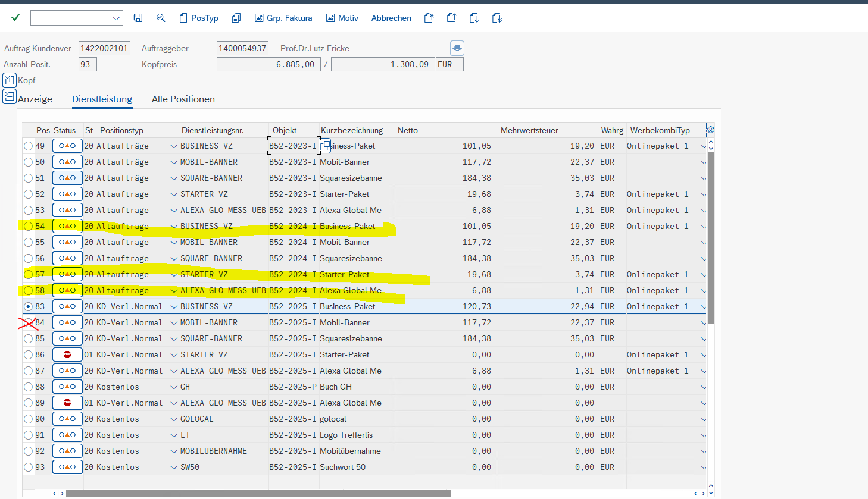Click the Grp. Faktura button
Screen dimensions: 868x499
pos(283,18)
